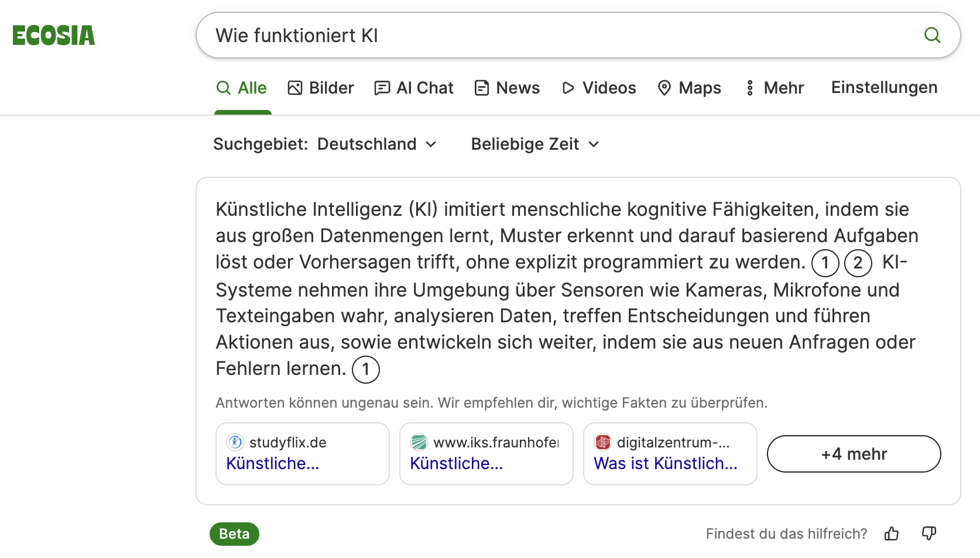Screen dimensions: 980x558
Task: Open the studyflix.de source card
Action: pos(303,454)
